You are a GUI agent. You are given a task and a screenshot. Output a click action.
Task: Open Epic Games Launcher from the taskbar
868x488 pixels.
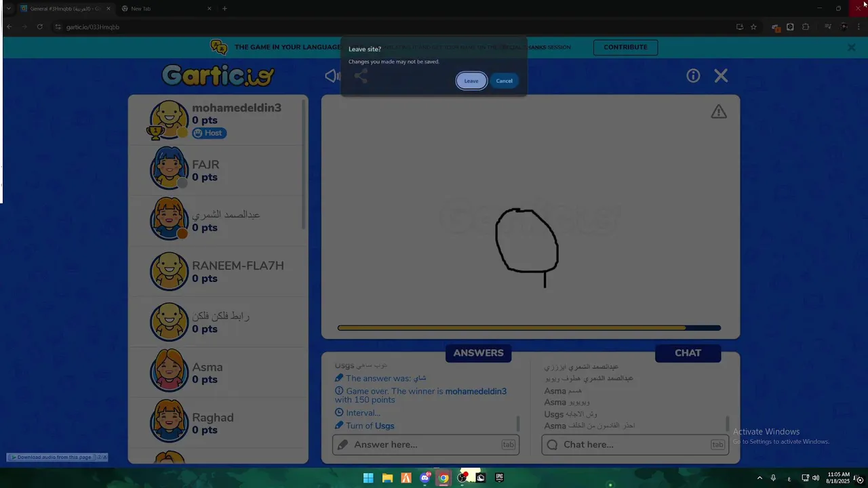click(500, 478)
